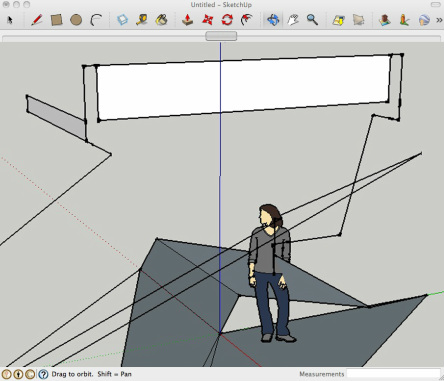Activate the Rectangle tool
The height and width of the screenshot is (381, 444).
(x=56, y=20)
